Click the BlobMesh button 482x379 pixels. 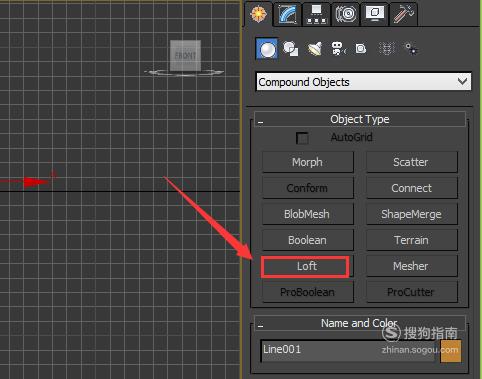point(307,214)
